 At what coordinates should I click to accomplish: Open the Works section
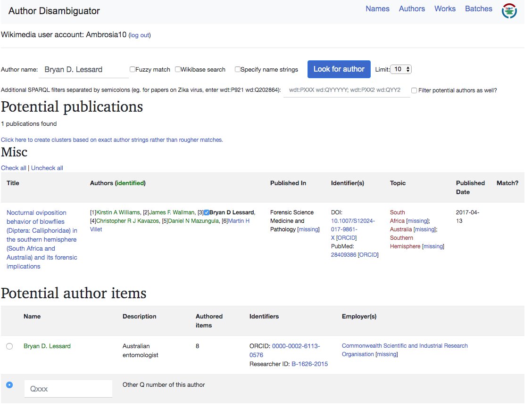445,8
